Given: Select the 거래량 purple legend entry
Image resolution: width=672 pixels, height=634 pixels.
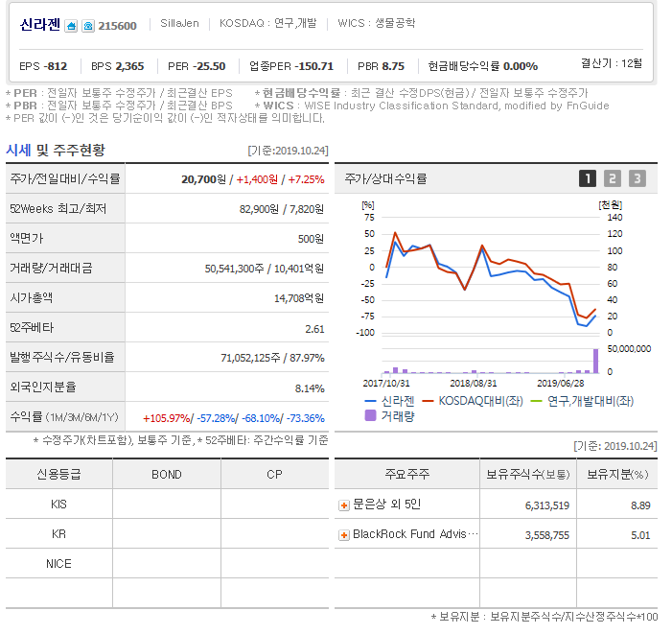Looking at the screenshot, I should click(389, 416).
